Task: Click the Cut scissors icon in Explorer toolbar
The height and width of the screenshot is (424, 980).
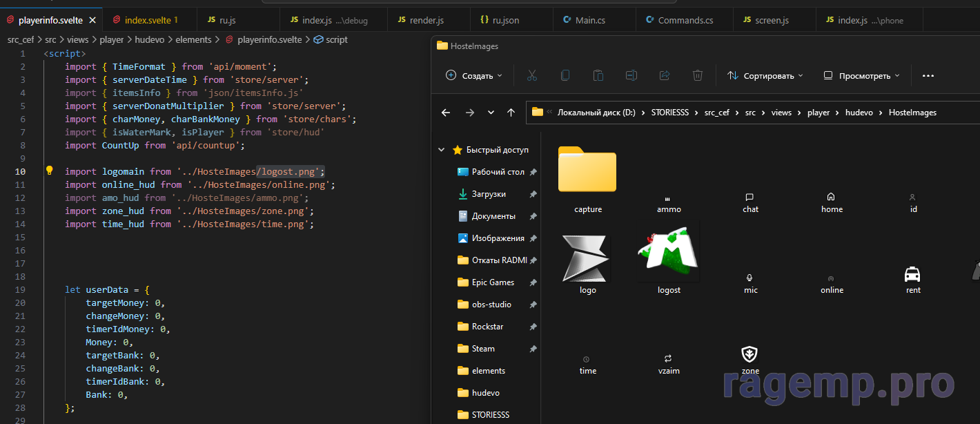Action: (531, 76)
